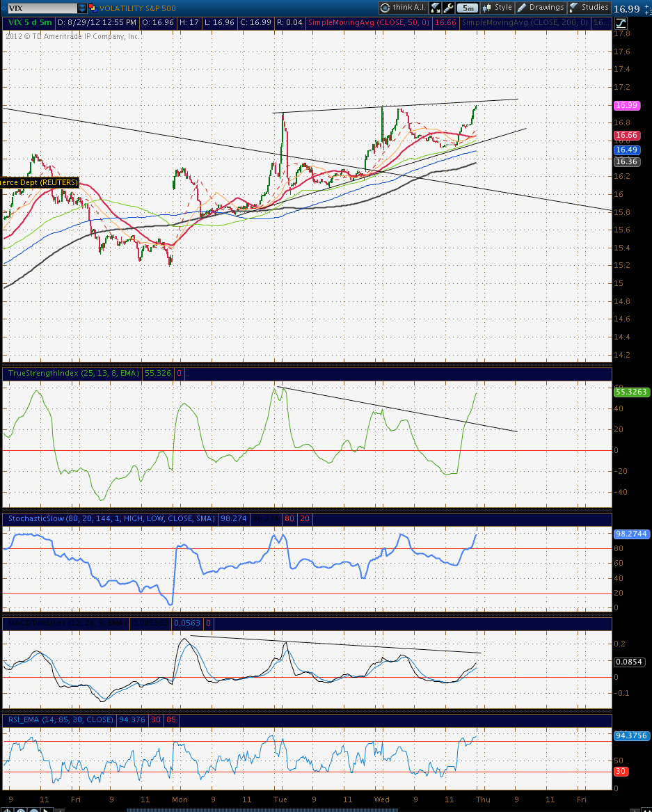Select the SimpleMovingAvg (CLOSE, 200, 0) study label
The width and height of the screenshot is (652, 812).
[x=525, y=22]
